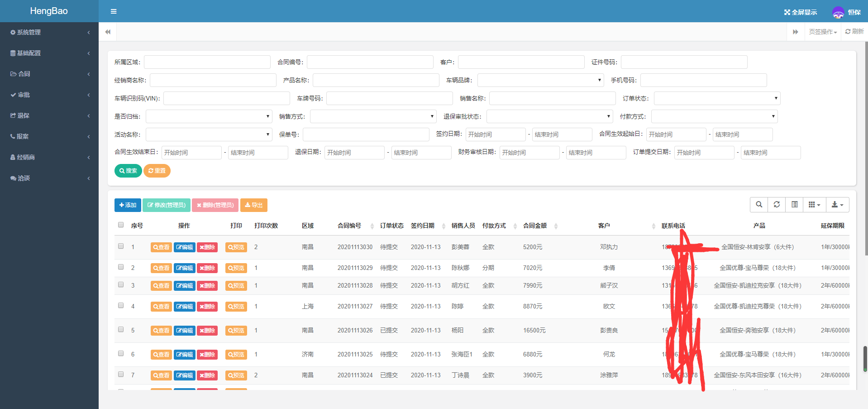Toggle the table card view icon

tap(794, 205)
